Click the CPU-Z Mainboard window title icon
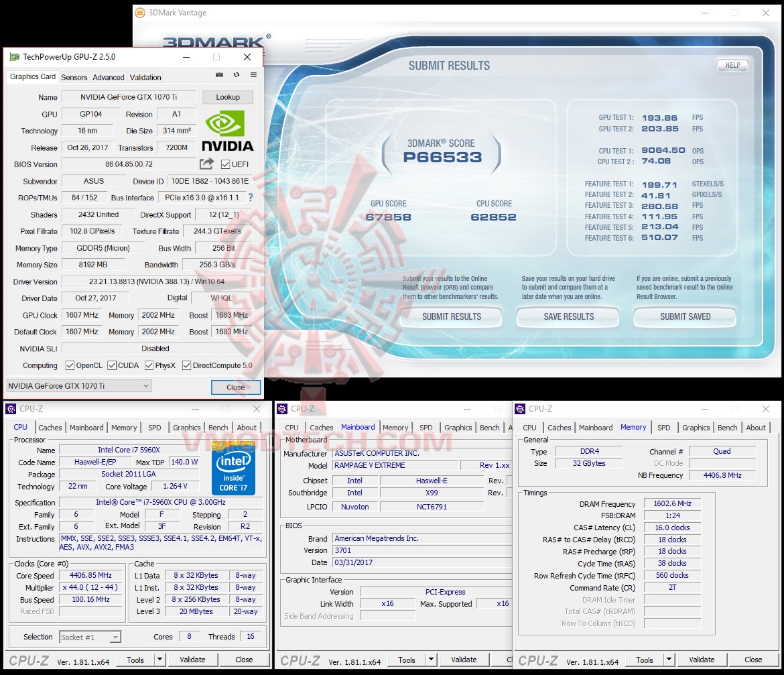Screen dimensions: 784x675 [x=282, y=408]
